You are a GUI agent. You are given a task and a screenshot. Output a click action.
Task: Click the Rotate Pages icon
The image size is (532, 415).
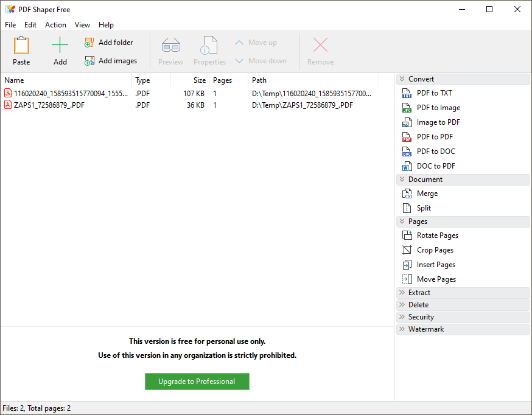(407, 235)
